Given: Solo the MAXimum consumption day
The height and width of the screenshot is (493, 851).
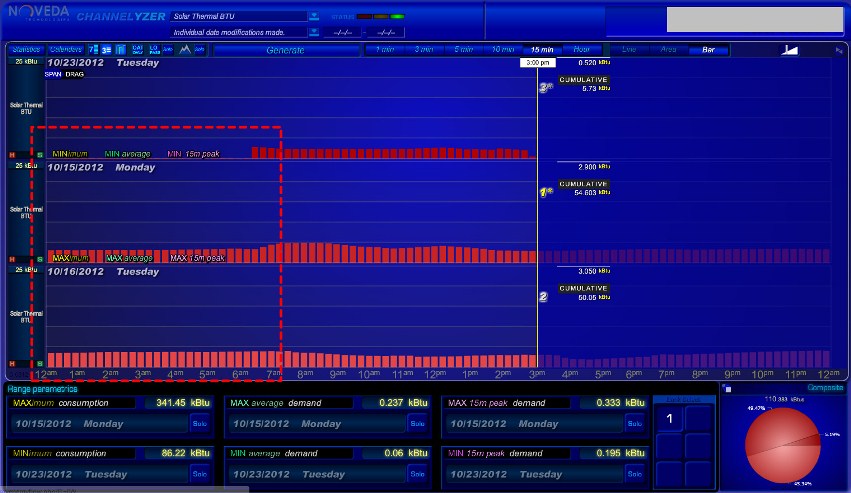Looking at the screenshot, I should click(200, 424).
